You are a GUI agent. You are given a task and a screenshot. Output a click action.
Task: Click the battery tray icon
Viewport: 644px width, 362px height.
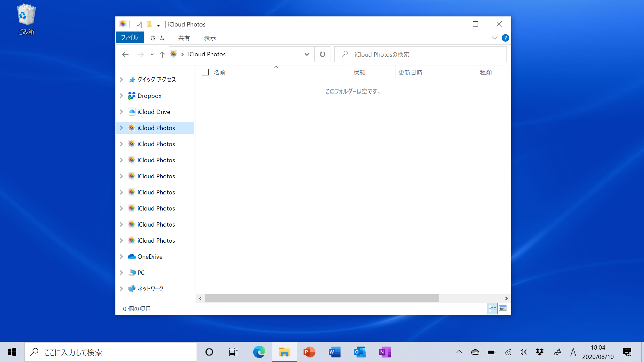[491, 352]
